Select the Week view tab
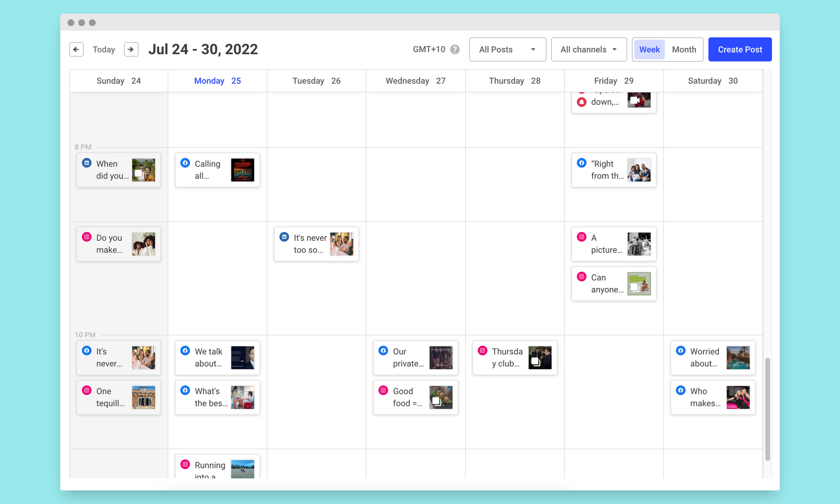 tap(649, 50)
